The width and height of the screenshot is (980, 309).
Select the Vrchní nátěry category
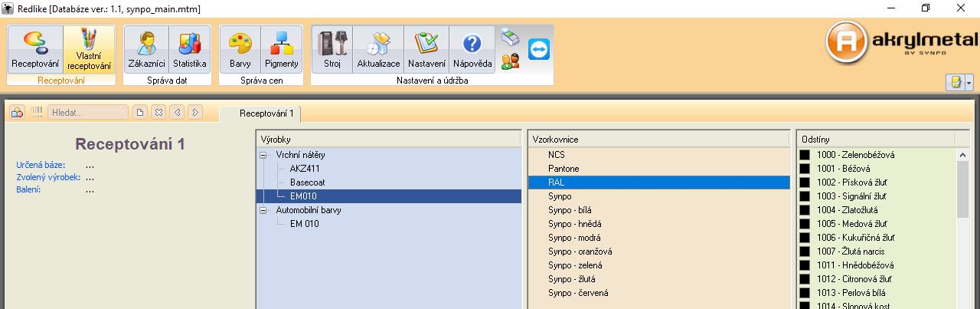coord(300,155)
